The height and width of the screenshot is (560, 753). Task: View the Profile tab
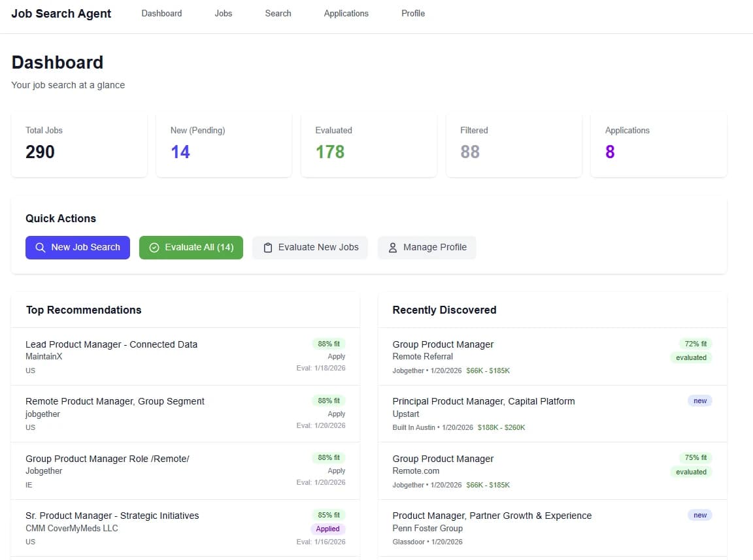pyautogui.click(x=413, y=13)
